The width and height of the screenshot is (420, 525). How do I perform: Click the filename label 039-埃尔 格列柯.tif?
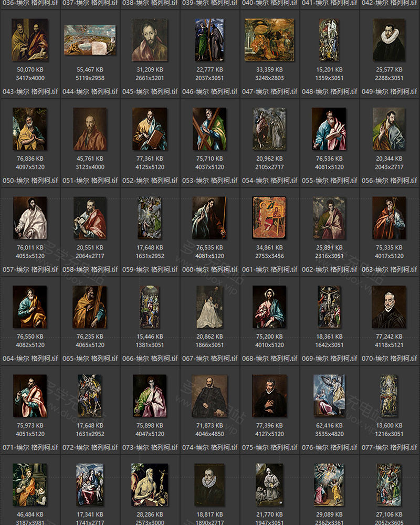[x=209, y=3]
